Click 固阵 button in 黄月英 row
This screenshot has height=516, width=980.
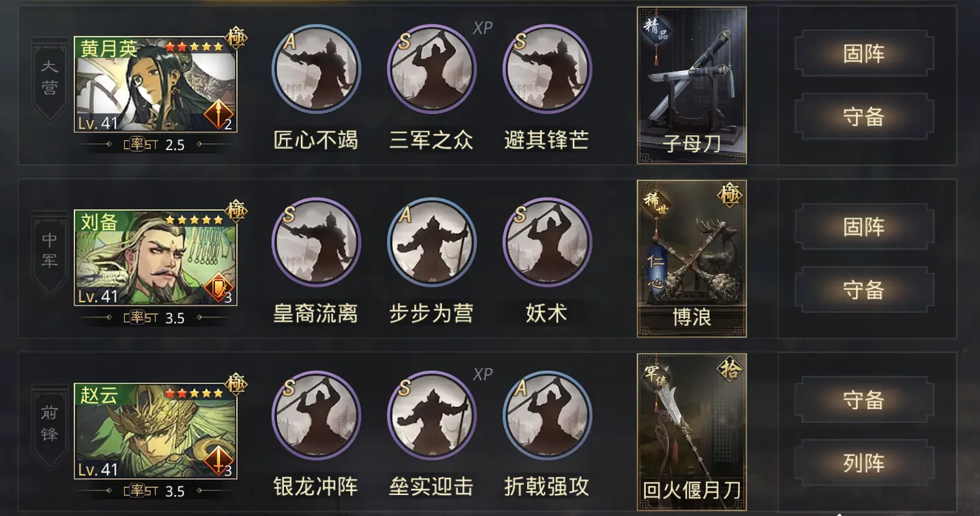(864, 54)
